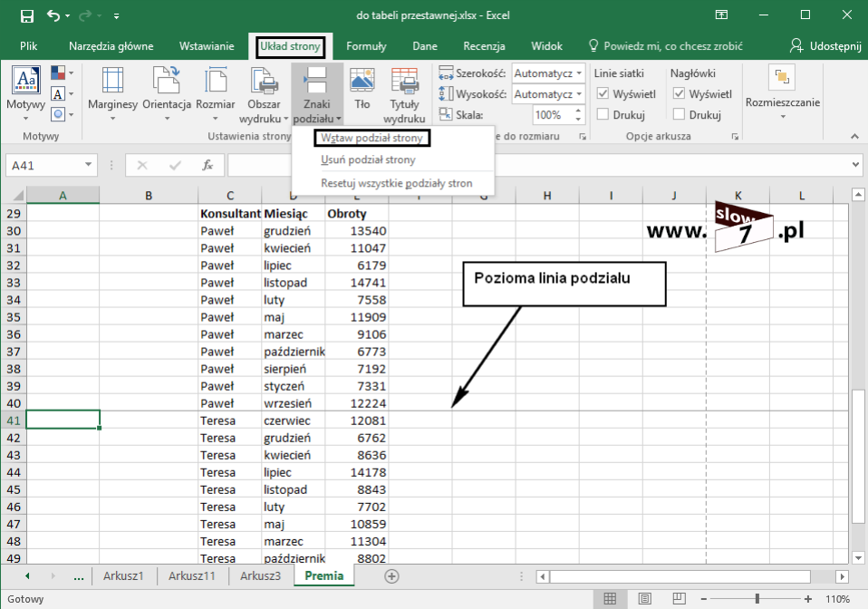Open the undo history dropdown arrow

[x=68, y=16]
